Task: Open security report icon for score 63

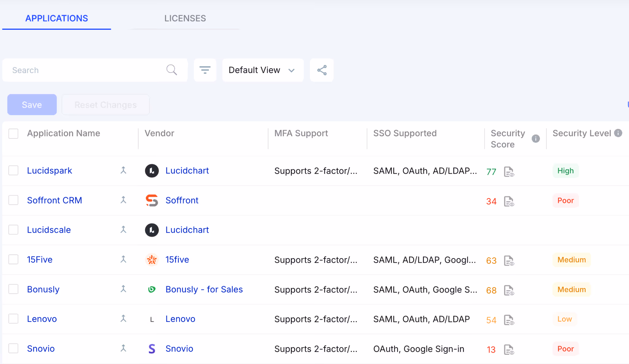Action: [509, 261]
